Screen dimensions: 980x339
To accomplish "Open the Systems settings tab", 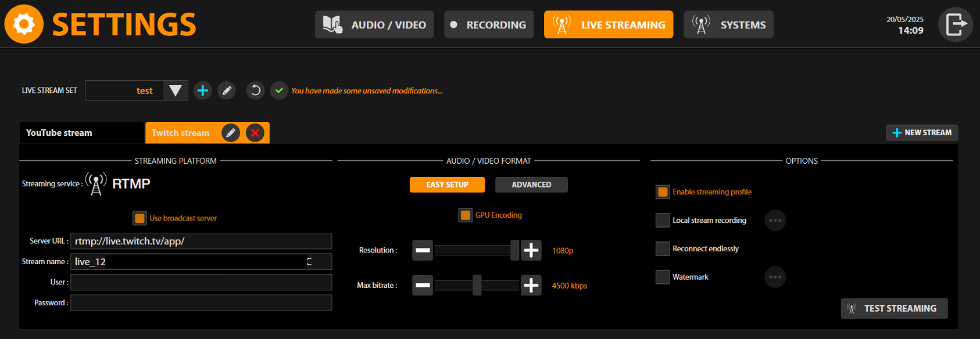I will click(728, 24).
